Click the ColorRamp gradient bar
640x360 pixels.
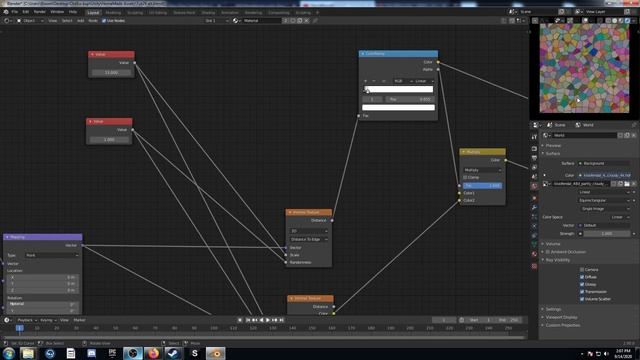398,89
